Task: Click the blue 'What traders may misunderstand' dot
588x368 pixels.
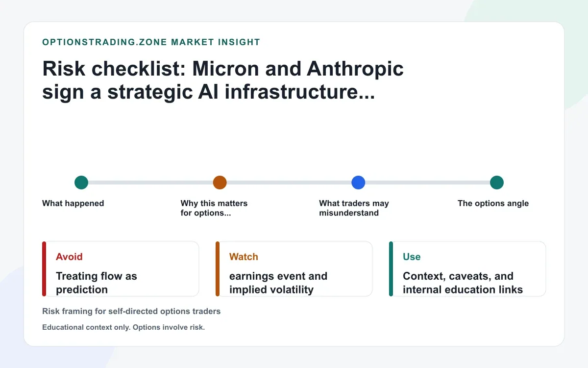Action: point(359,183)
